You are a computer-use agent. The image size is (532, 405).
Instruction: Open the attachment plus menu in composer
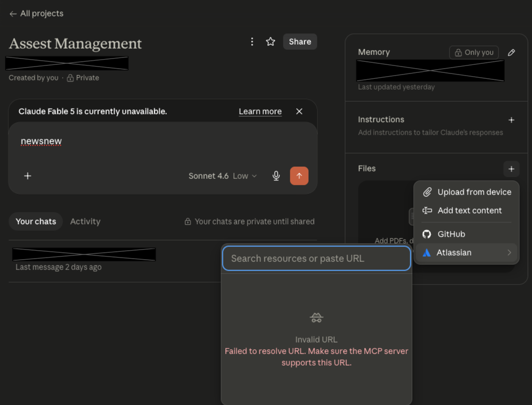(28, 176)
